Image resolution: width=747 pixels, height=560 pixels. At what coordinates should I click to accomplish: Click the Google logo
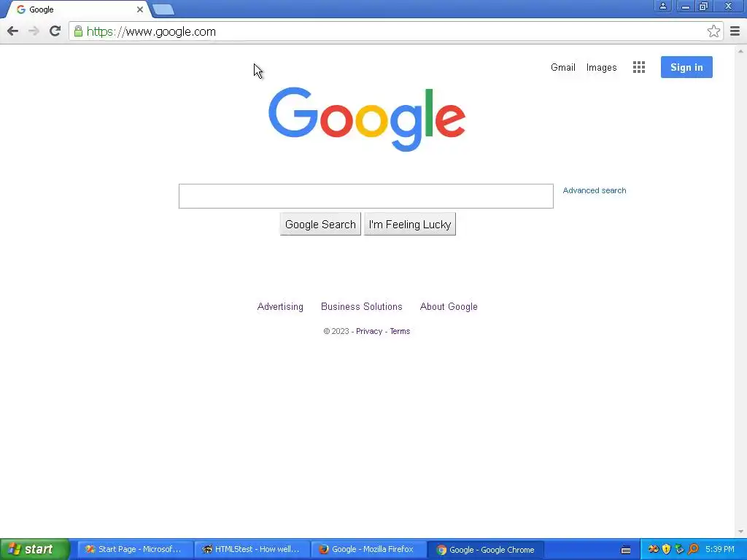pyautogui.click(x=367, y=119)
